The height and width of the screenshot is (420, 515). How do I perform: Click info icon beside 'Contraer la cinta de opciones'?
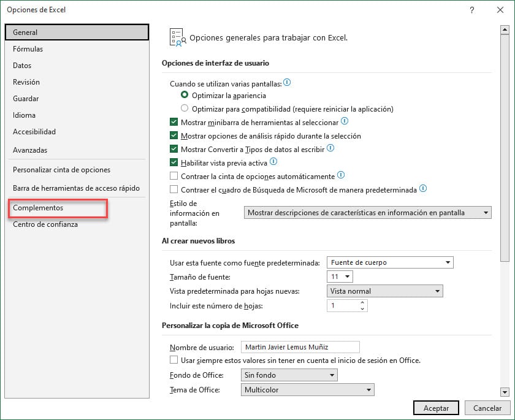click(341, 175)
